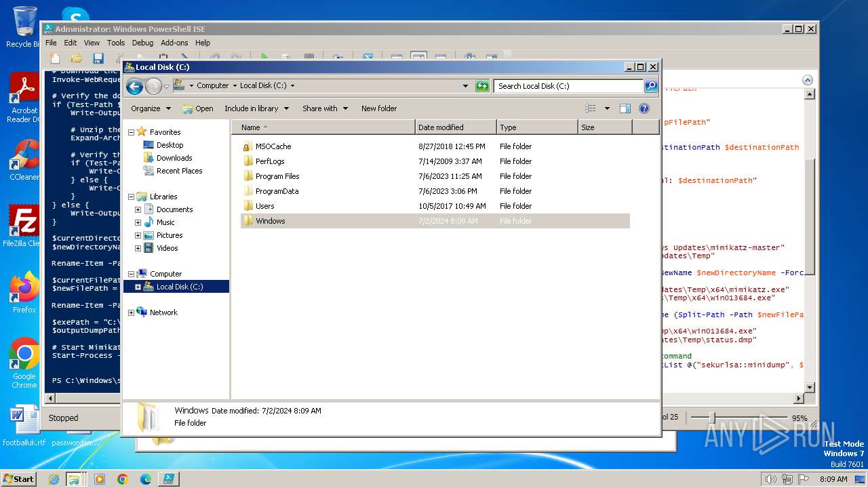Open Explorer help icon

click(x=644, y=108)
